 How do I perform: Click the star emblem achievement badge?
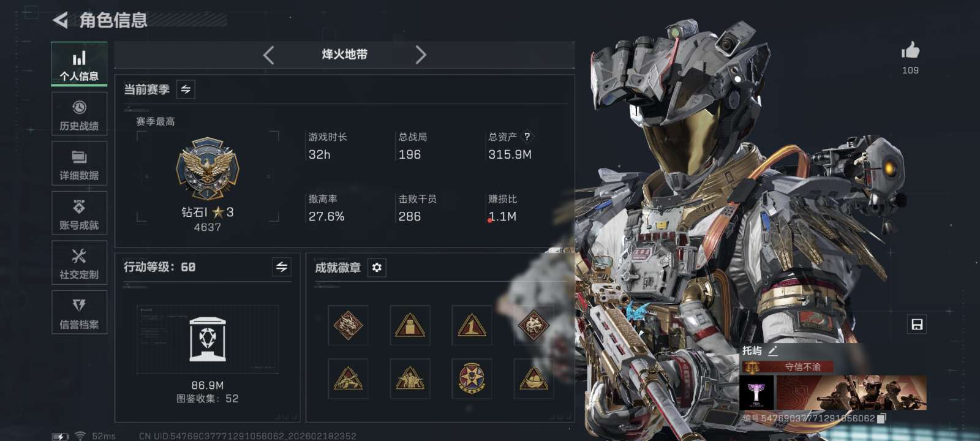(x=472, y=379)
